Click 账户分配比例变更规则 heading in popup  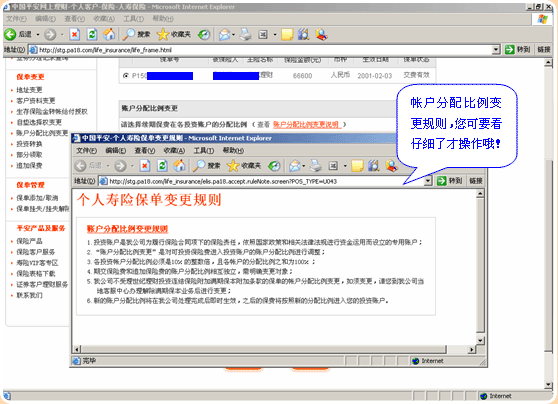tap(127, 229)
